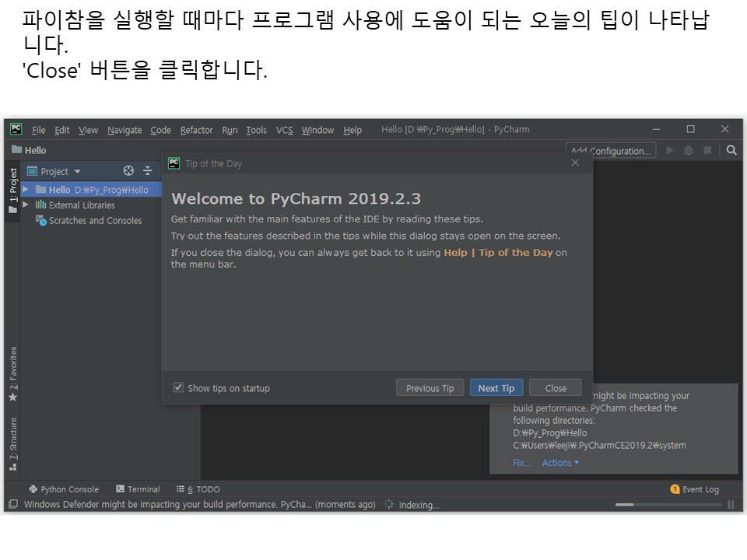The height and width of the screenshot is (560, 747).
Task: Click the locate/scroll-from-source crosshair icon
Action: 129,171
